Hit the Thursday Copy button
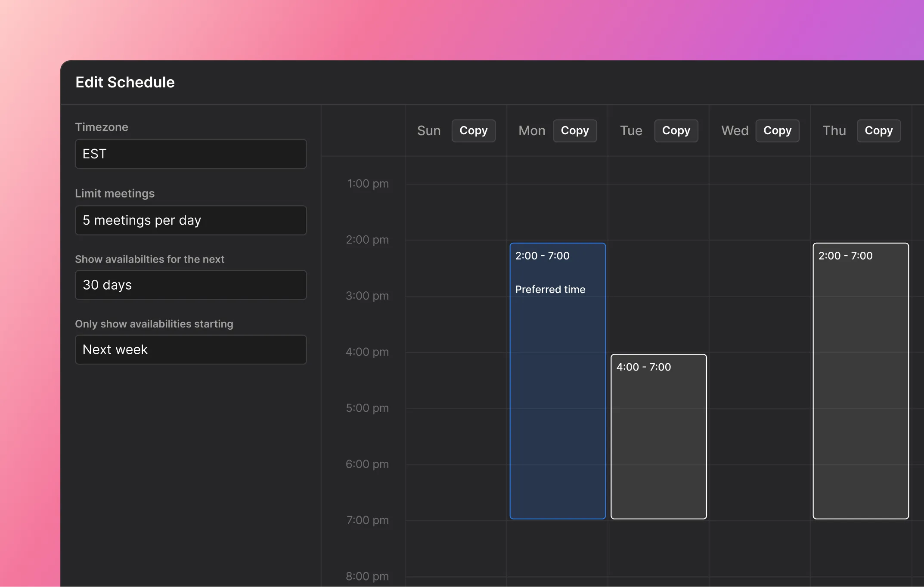 point(878,130)
